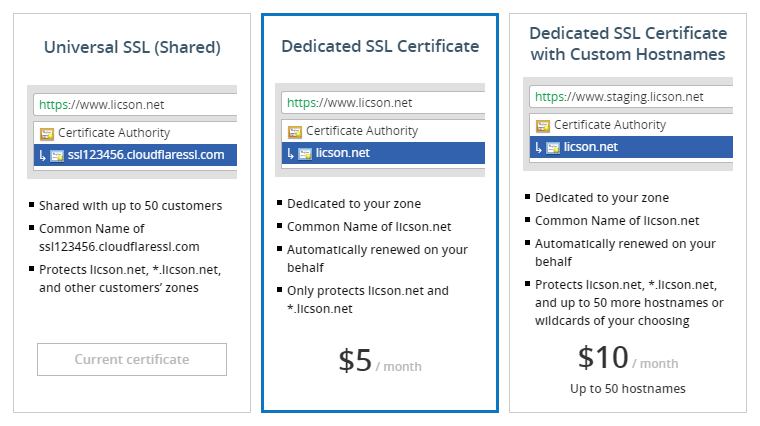
Task: Select the ssl123456.cloudflaressl.com certificate row
Action: [135, 155]
